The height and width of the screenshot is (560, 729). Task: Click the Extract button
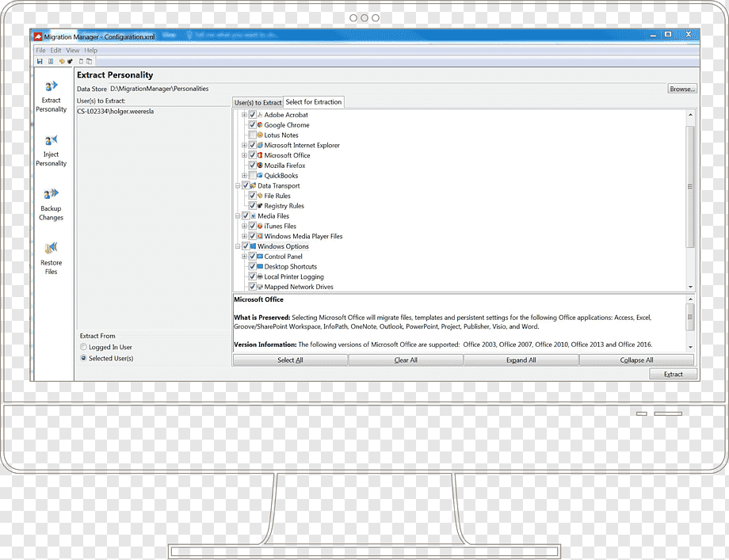coord(674,374)
